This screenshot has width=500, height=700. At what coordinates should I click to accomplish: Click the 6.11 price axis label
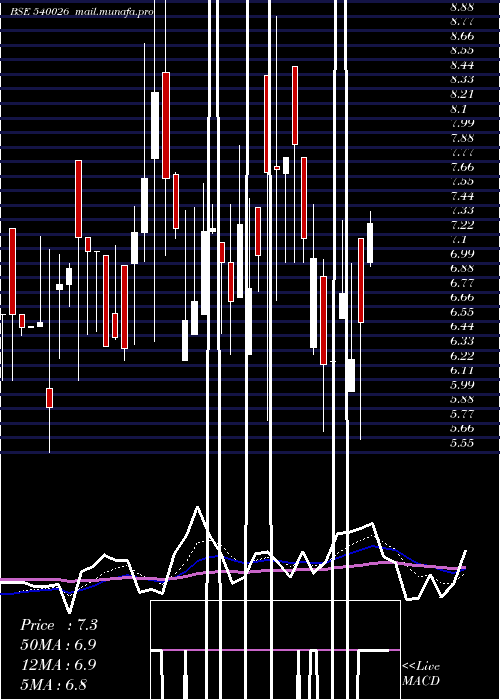point(462,371)
